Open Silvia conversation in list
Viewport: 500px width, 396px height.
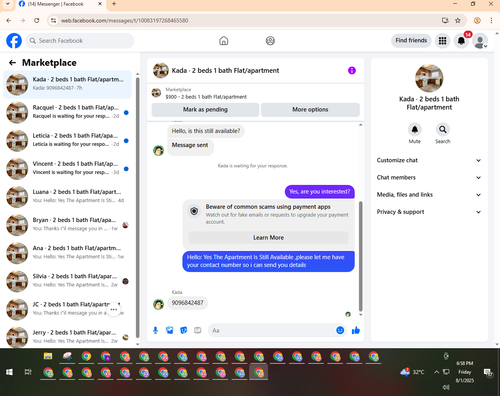point(67,281)
